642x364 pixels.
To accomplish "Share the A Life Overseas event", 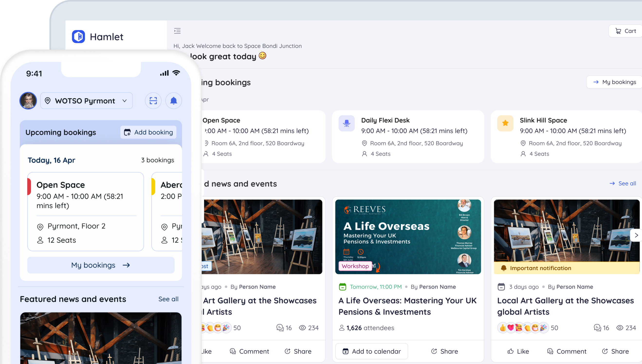I will (x=444, y=351).
